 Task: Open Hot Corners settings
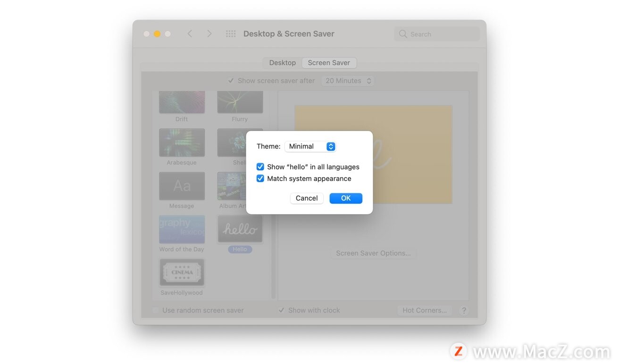pos(424,310)
